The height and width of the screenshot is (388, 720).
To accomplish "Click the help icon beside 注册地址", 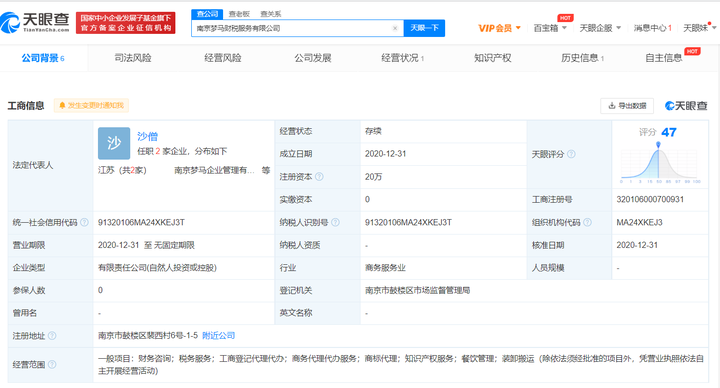I will click(52, 336).
